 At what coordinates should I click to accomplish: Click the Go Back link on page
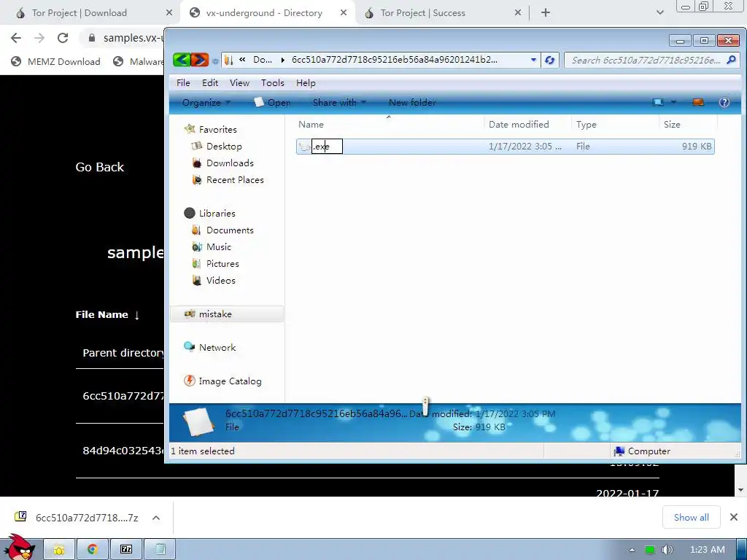tap(99, 167)
